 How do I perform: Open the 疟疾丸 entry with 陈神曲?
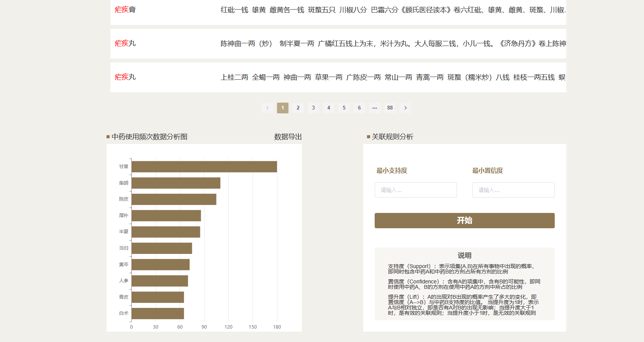(x=125, y=44)
